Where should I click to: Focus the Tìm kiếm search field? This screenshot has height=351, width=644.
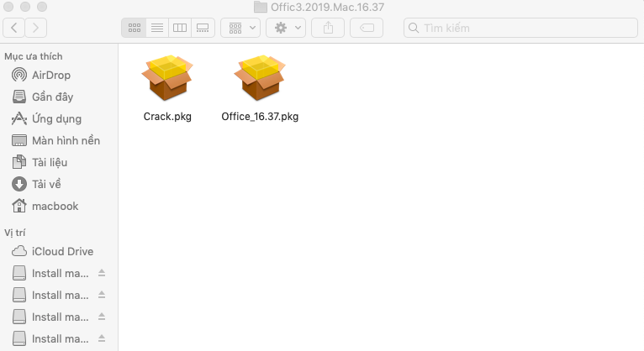click(520, 28)
